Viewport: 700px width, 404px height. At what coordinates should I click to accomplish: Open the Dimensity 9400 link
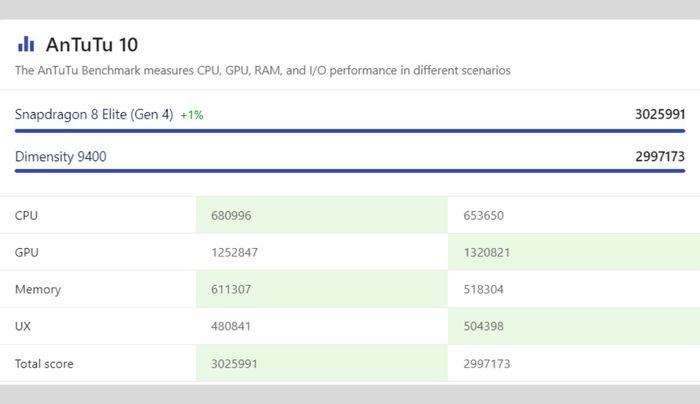coord(61,156)
